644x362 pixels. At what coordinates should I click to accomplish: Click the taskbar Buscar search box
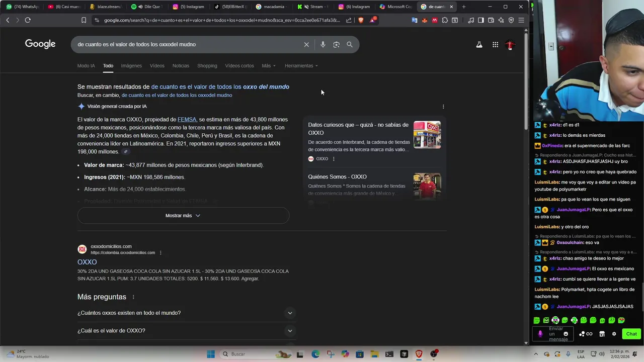(255, 354)
